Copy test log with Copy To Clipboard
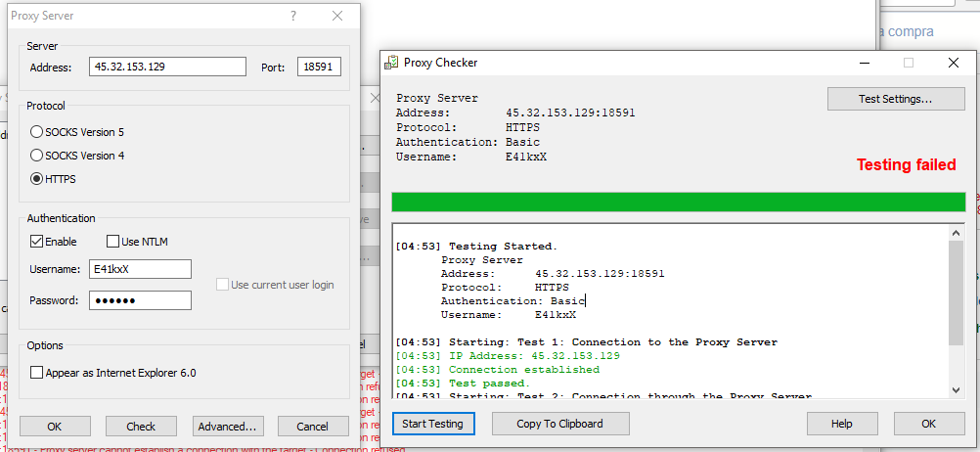 560,424
